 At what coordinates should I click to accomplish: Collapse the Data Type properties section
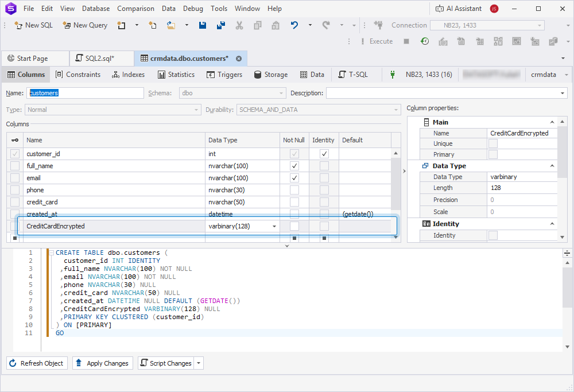coord(552,166)
